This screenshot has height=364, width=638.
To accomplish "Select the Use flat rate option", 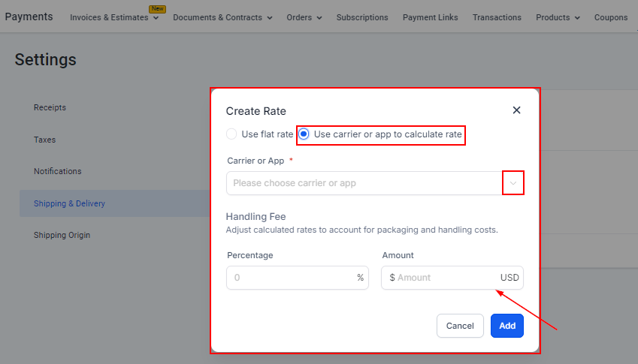I will tap(231, 134).
